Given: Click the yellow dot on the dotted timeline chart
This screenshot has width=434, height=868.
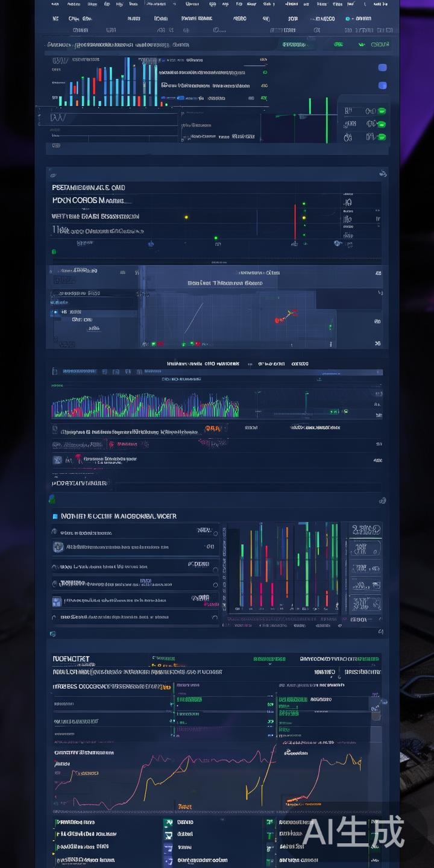Looking at the screenshot, I should pos(186,217).
